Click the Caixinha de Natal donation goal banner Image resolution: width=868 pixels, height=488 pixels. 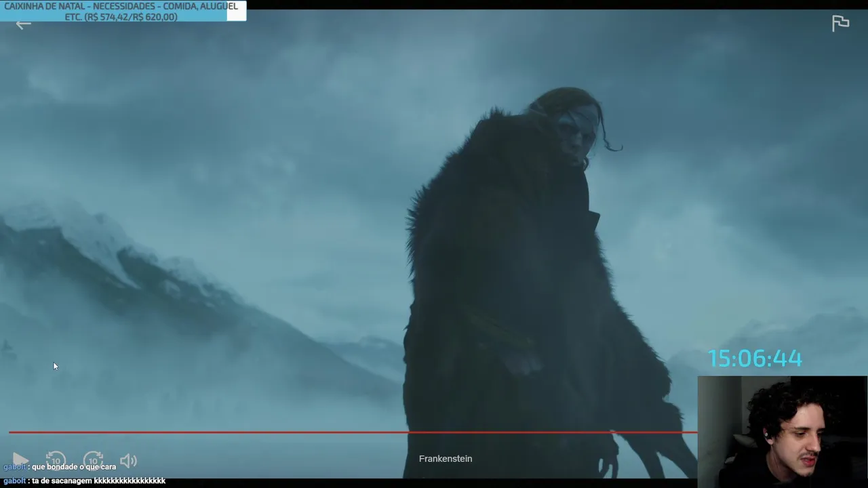(123, 11)
